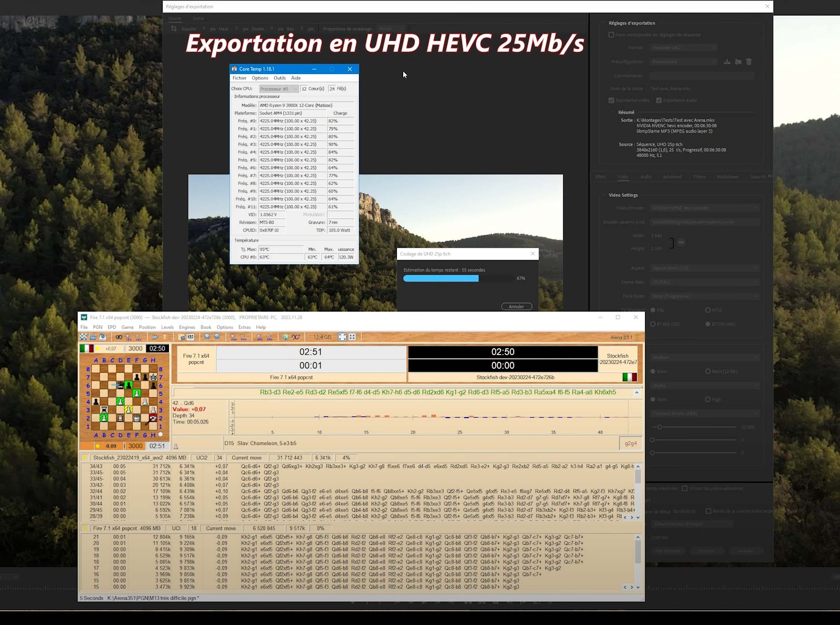Click the save game icon in Arena toolbar
The height and width of the screenshot is (625, 840).
coord(102,337)
